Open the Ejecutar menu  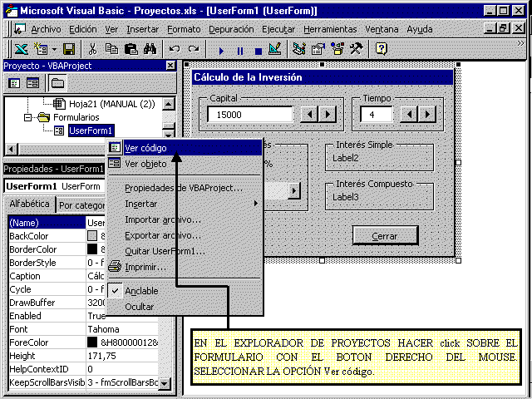click(278, 30)
